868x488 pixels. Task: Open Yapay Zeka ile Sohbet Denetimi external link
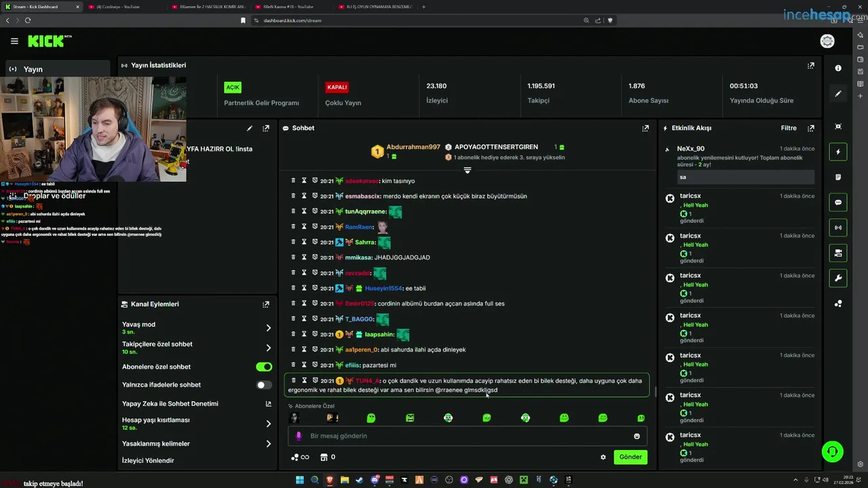coord(269,404)
